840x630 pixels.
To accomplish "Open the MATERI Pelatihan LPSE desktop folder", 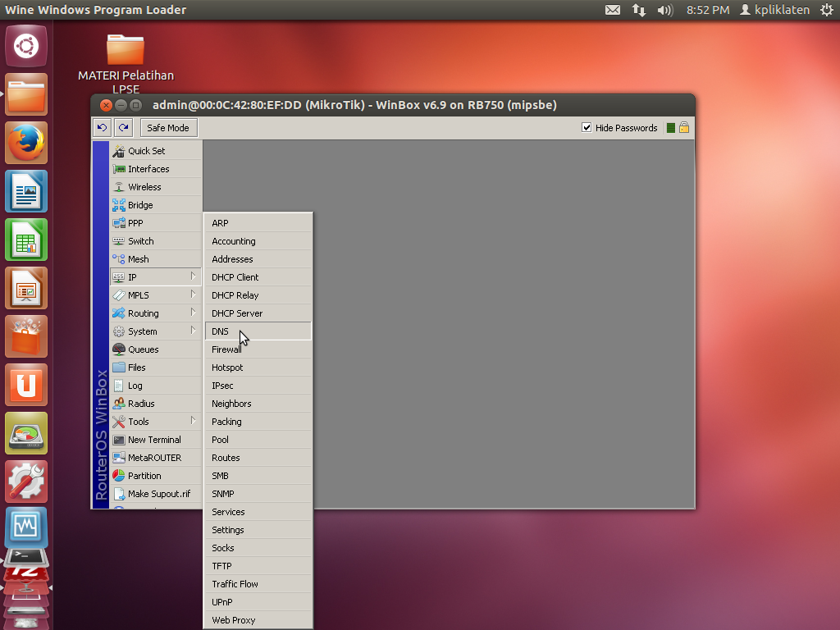I will click(x=126, y=63).
